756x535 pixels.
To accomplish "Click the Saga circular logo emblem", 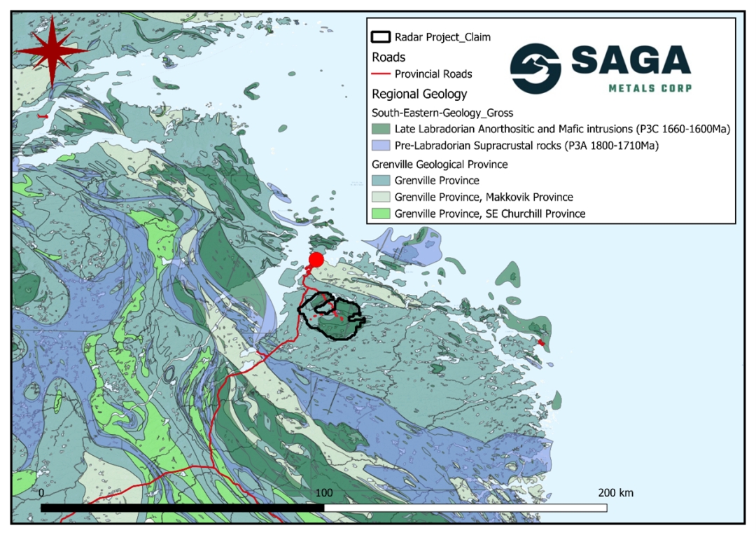I will [x=535, y=69].
